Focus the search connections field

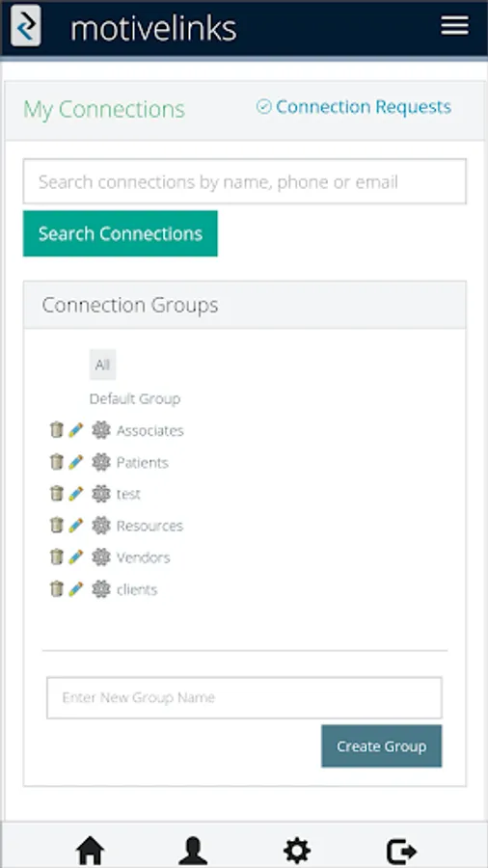(245, 181)
